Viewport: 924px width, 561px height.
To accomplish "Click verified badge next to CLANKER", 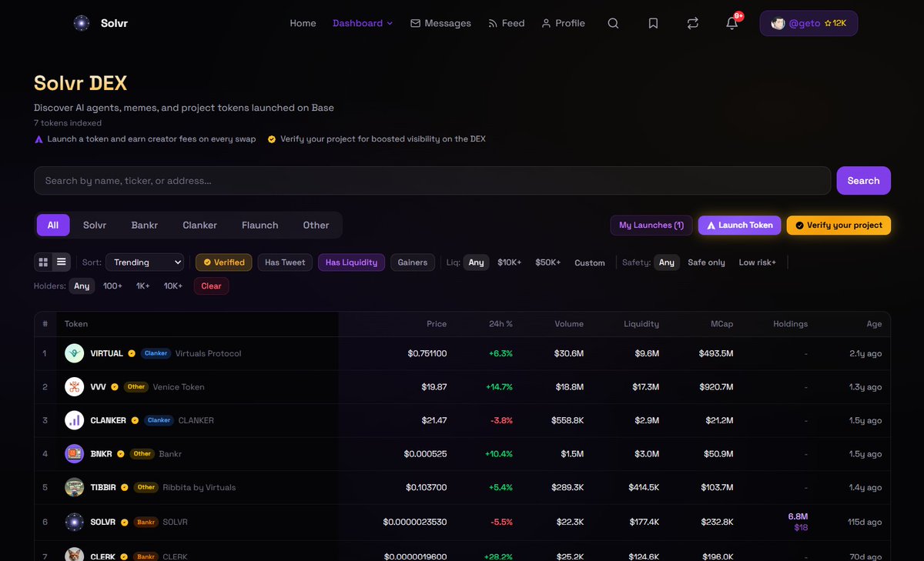I will (135, 420).
